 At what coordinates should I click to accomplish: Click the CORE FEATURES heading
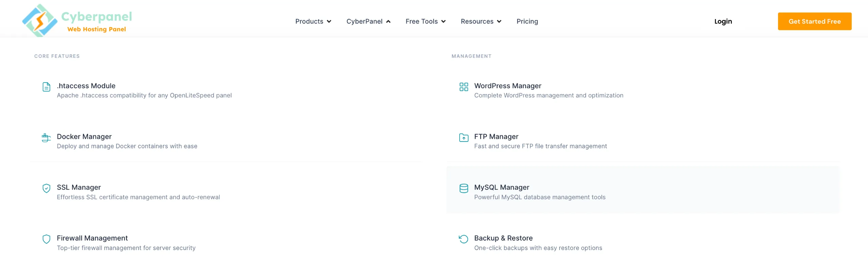point(57,56)
